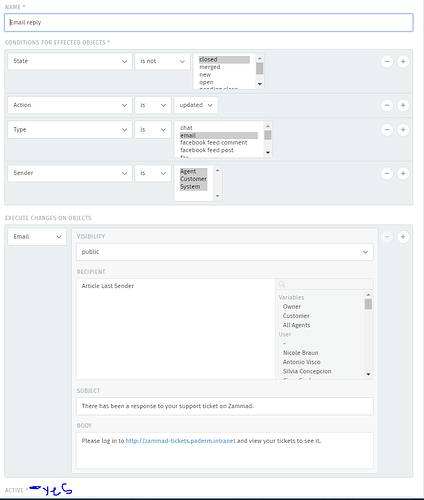The image size is (424, 500).
Task: Open the 'is not' operator dropdown
Action: click(x=162, y=61)
